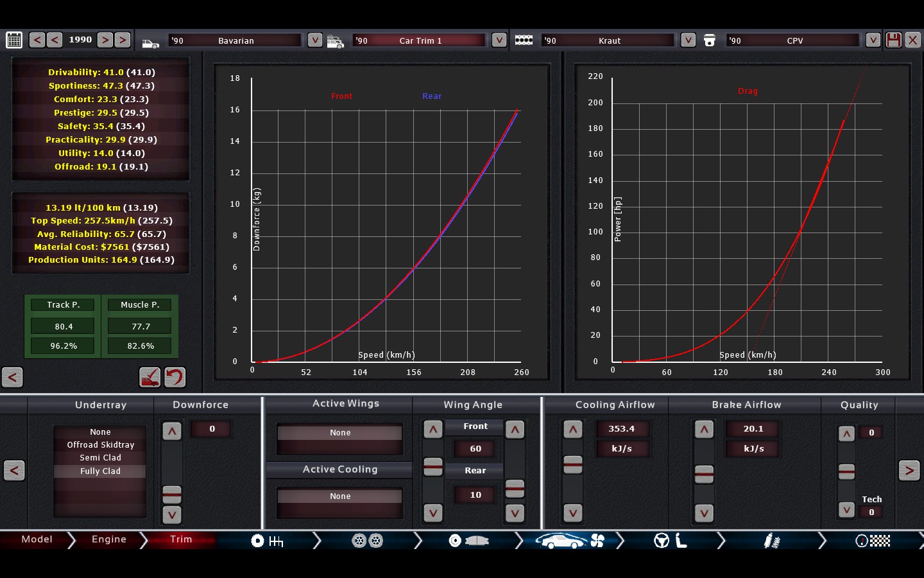Click the Rear wing angle value 10

point(475,495)
